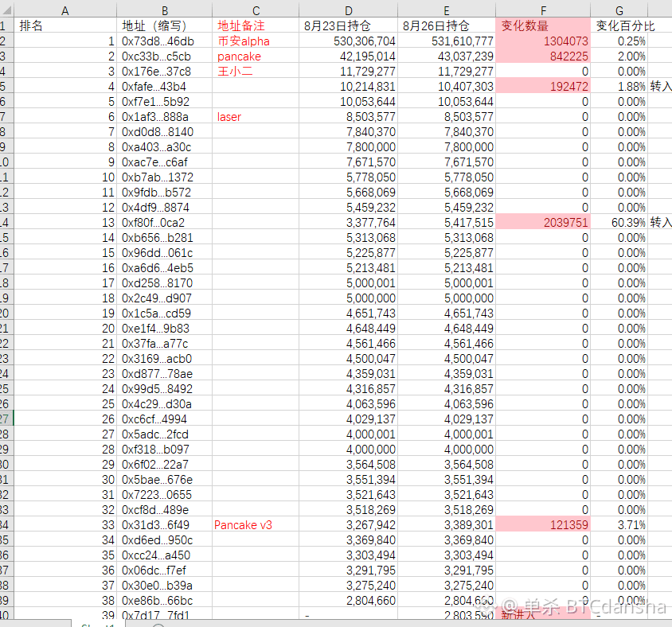Click the 排名 header cell
672x627 pixels.
[65, 25]
